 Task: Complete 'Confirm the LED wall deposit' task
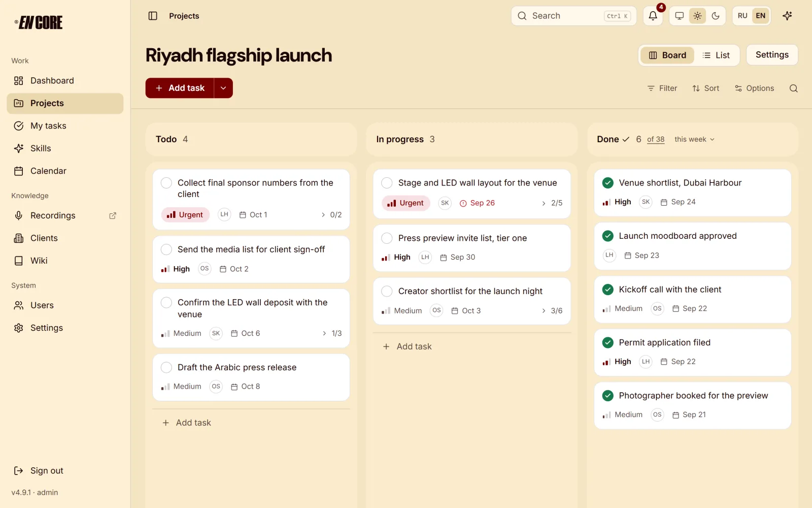(166, 303)
